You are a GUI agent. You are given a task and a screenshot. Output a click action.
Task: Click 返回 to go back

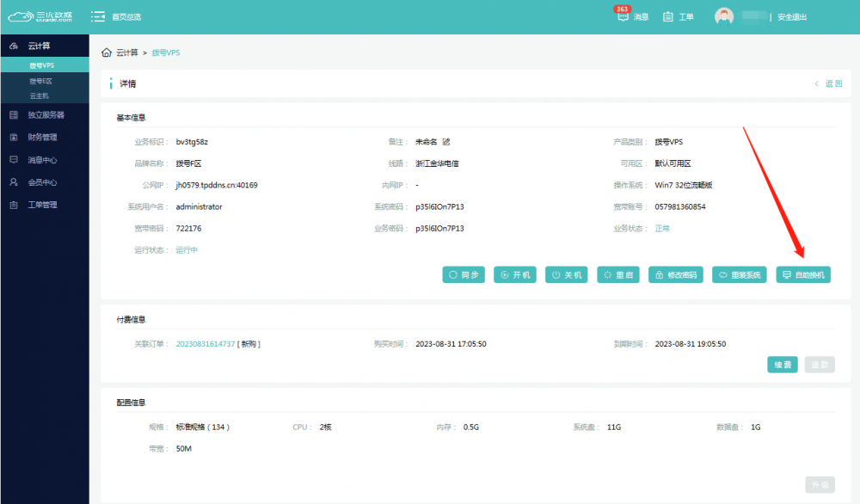point(829,83)
